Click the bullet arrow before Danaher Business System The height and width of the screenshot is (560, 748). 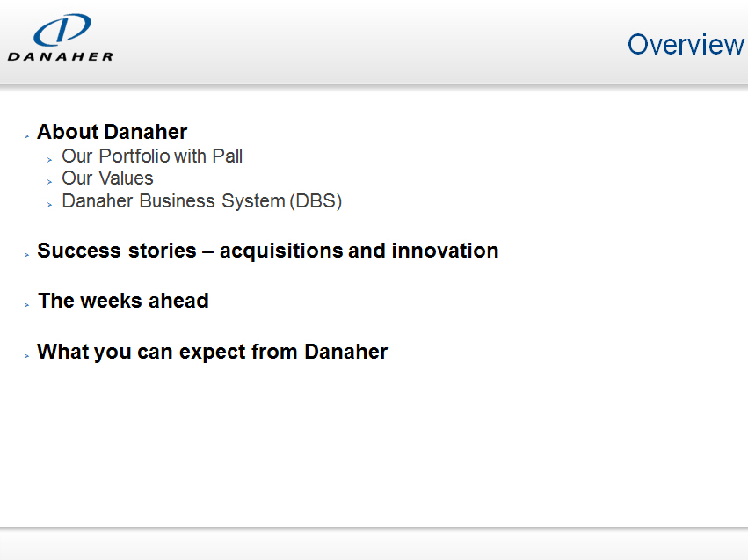coord(51,204)
